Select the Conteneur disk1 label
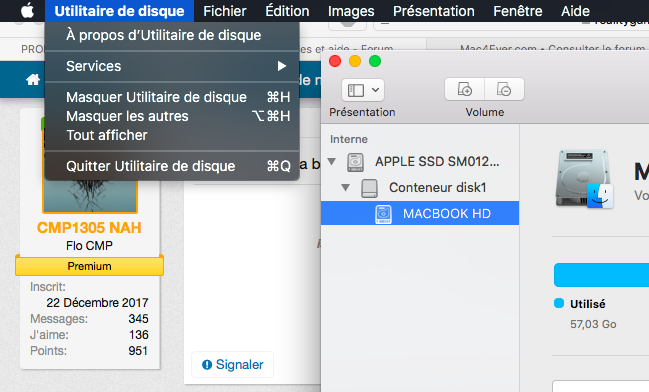 (437, 188)
